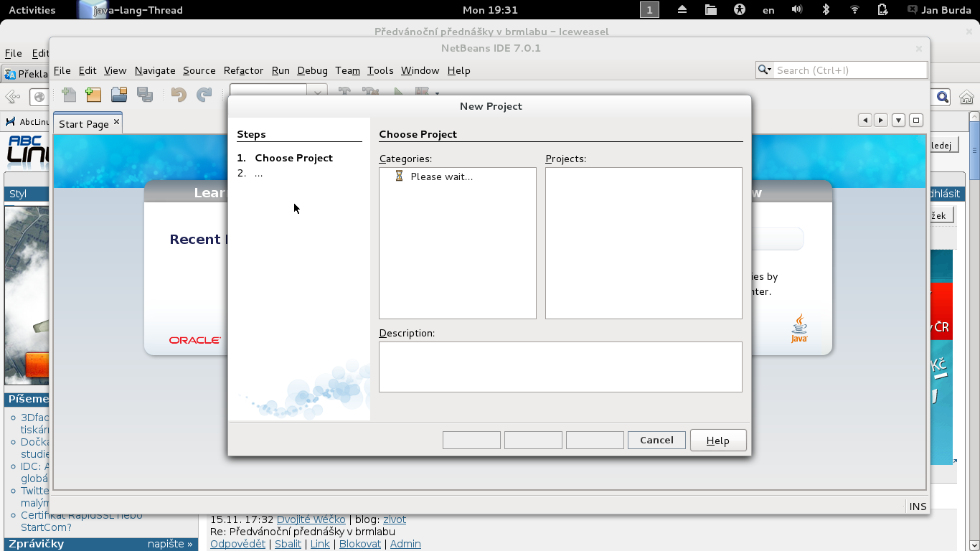This screenshot has height=551, width=980.
Task: Click the battery status icon
Action: (883, 10)
